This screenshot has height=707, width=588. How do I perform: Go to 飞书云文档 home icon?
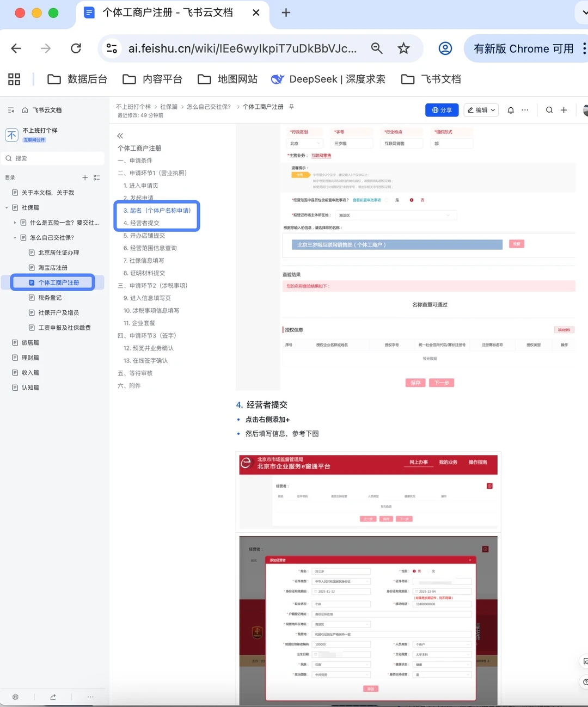pos(25,110)
